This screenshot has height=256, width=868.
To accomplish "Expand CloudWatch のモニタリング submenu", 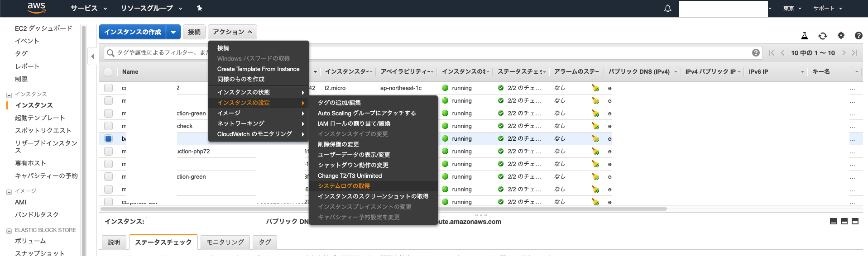I will tap(259, 134).
